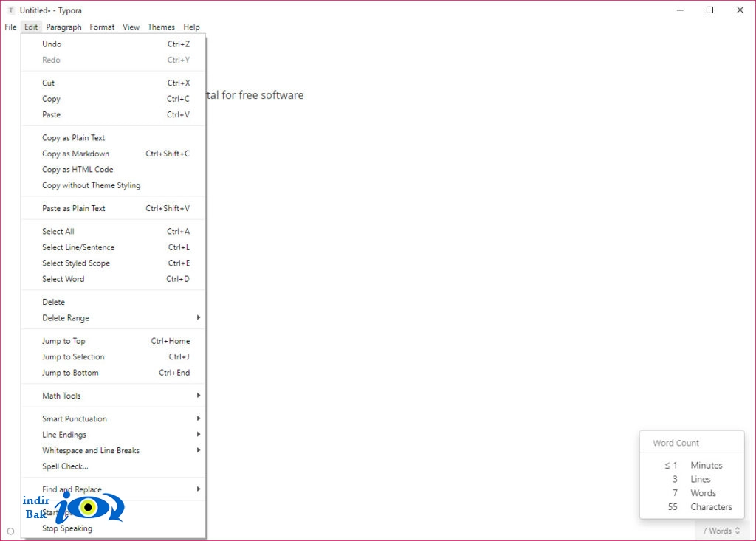Image resolution: width=756 pixels, height=541 pixels.
Task: Click the 7 Words status button
Action: pyautogui.click(x=721, y=531)
